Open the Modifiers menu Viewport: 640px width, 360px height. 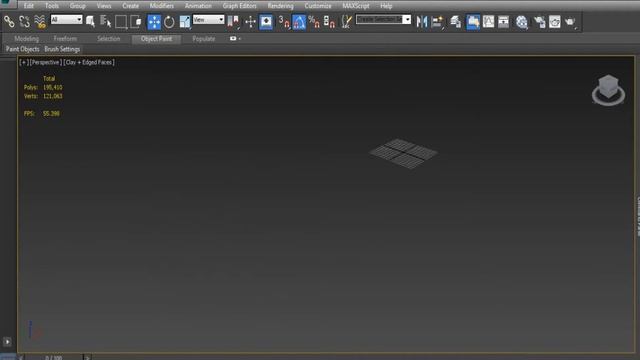pos(162,6)
